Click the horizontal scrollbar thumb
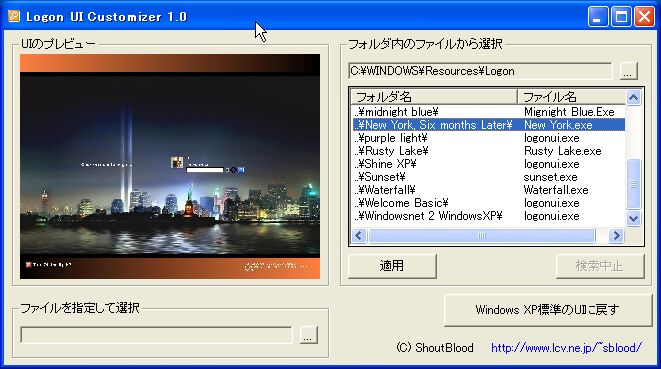 coord(481,235)
